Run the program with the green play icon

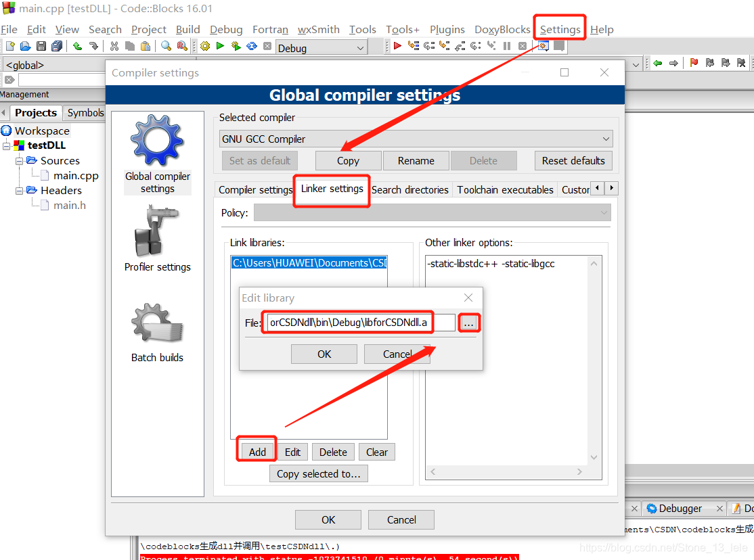point(220,46)
